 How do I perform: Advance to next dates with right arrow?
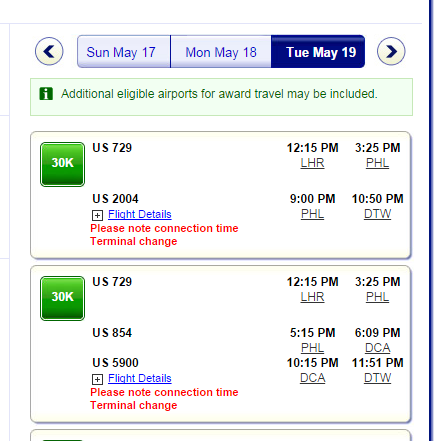[x=391, y=51]
